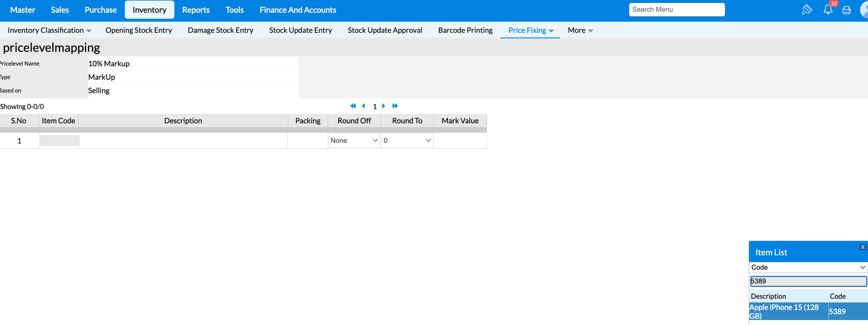
Task: Open the notifications bell
Action: point(828,10)
